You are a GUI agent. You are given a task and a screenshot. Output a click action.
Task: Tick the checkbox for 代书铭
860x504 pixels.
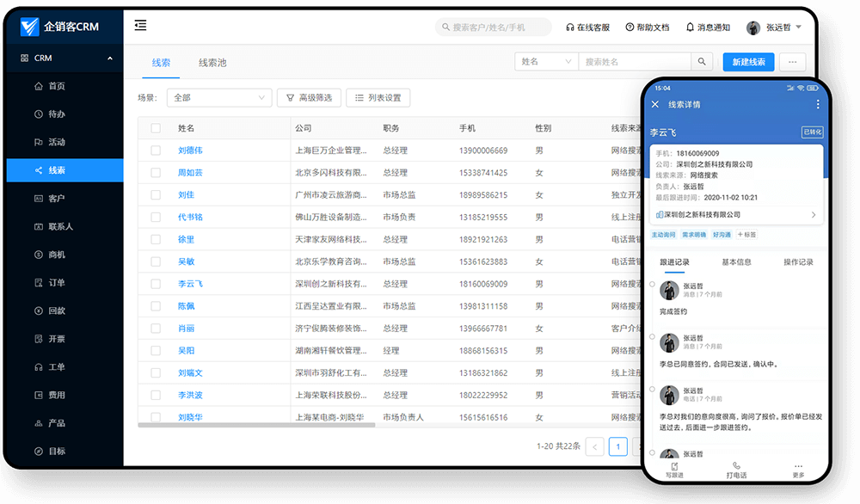click(x=156, y=218)
